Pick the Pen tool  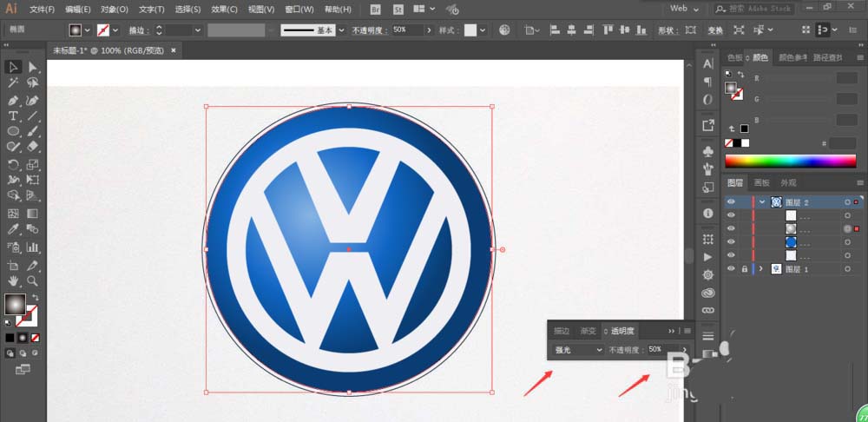click(x=14, y=100)
